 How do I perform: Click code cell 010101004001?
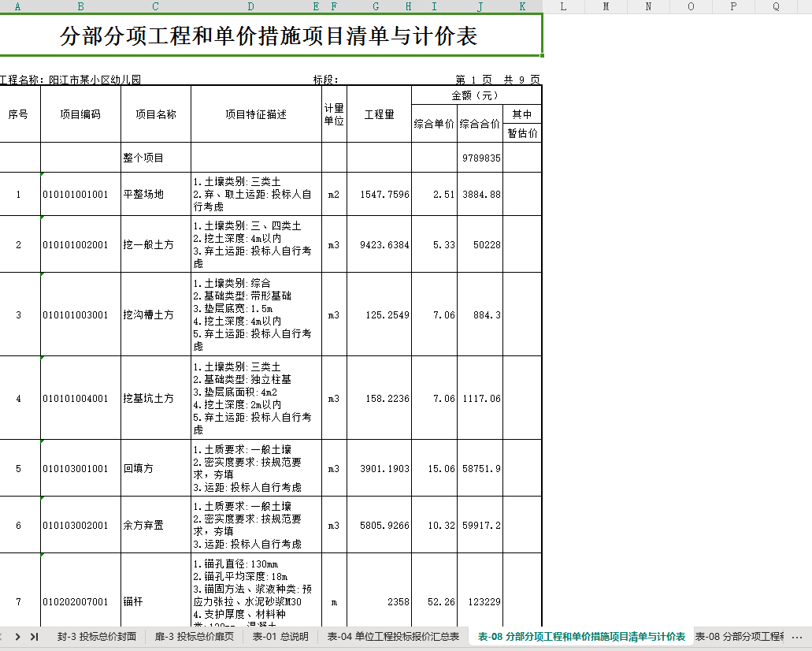(x=81, y=398)
